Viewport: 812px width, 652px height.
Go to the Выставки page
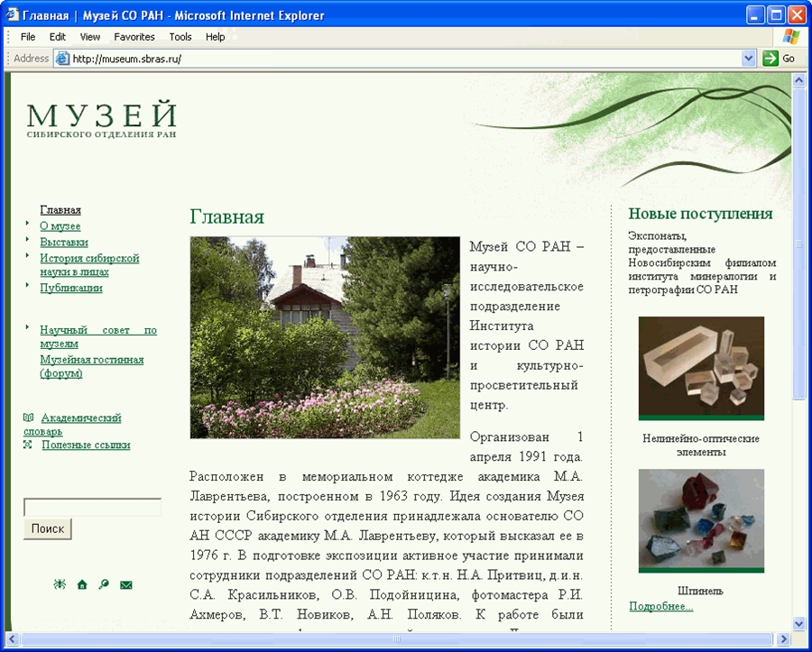click(x=64, y=243)
